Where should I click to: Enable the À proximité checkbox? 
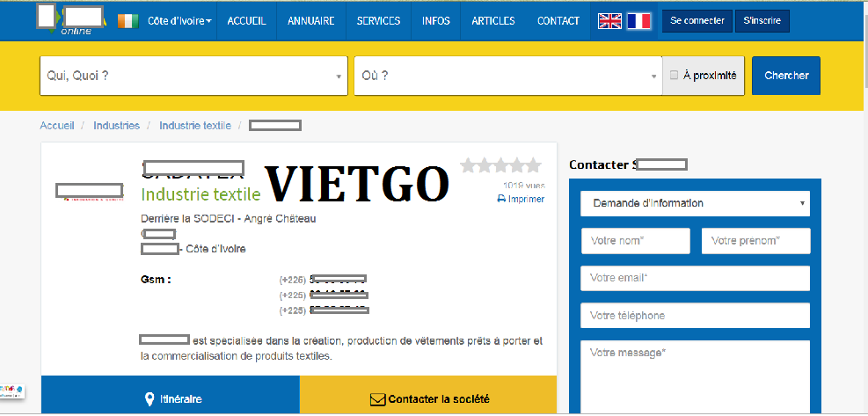[674, 76]
